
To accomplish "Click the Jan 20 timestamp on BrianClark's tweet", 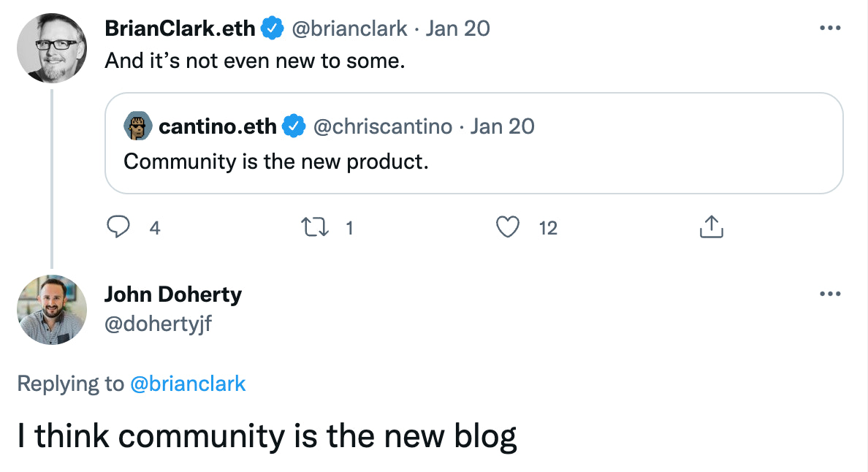I will click(x=458, y=28).
